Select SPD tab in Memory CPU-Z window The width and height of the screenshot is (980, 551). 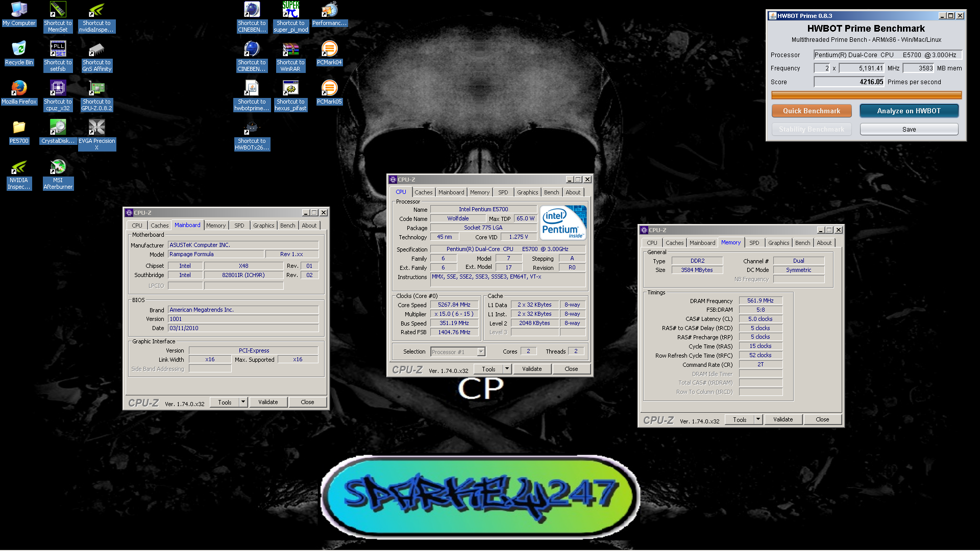pos(754,243)
